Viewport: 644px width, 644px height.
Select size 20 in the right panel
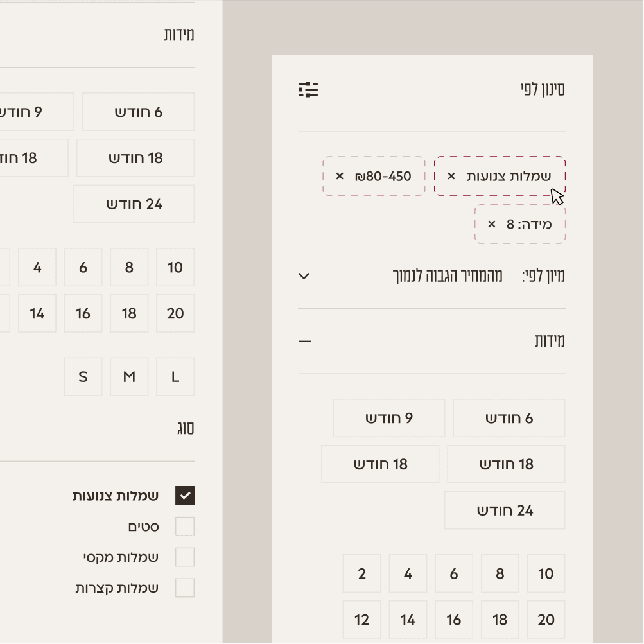(546, 619)
